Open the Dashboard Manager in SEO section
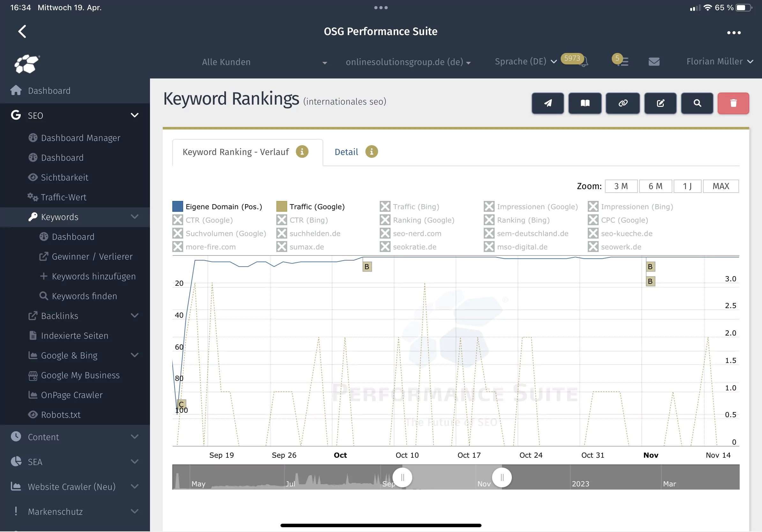 (x=80, y=138)
